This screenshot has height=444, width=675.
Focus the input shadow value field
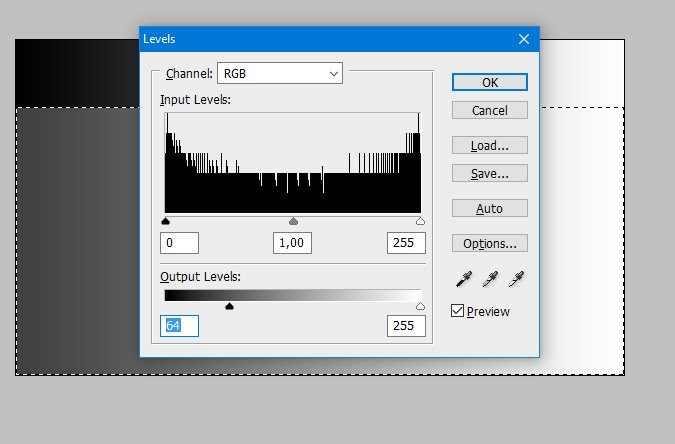(180, 243)
